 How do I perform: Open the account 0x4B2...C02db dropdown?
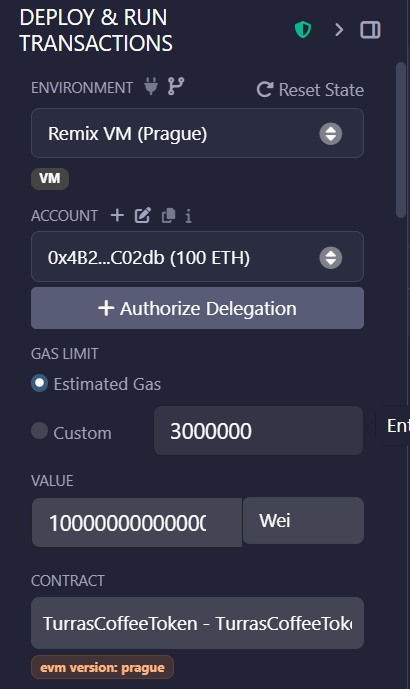tap(197, 257)
